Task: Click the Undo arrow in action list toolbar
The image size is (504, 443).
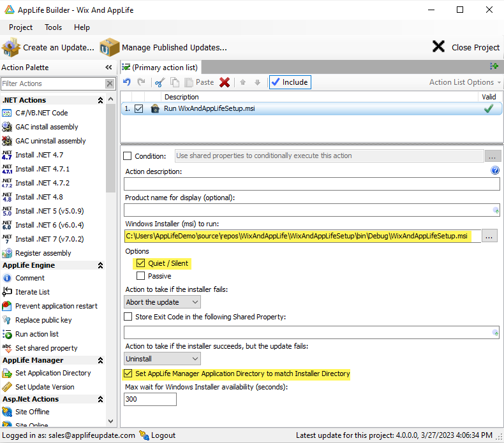Action: (x=127, y=82)
